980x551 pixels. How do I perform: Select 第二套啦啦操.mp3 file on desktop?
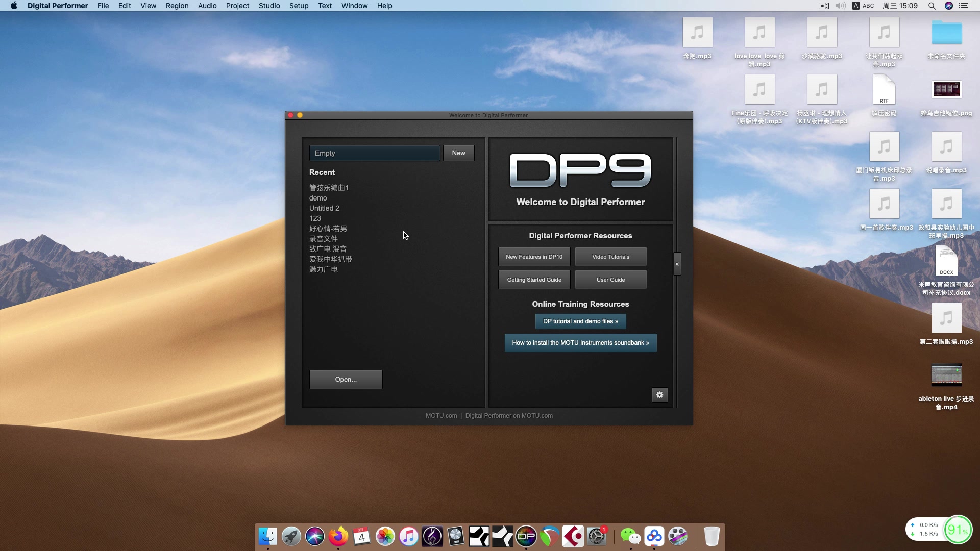[946, 318]
